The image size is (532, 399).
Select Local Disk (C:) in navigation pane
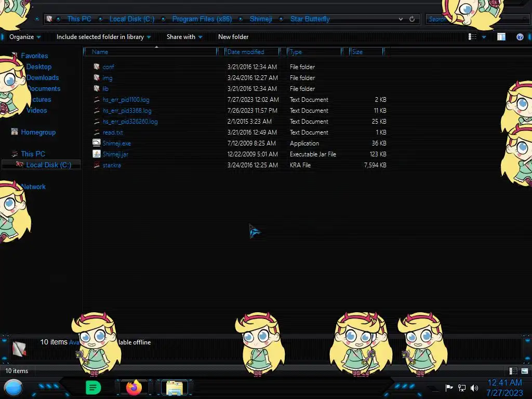coord(48,165)
